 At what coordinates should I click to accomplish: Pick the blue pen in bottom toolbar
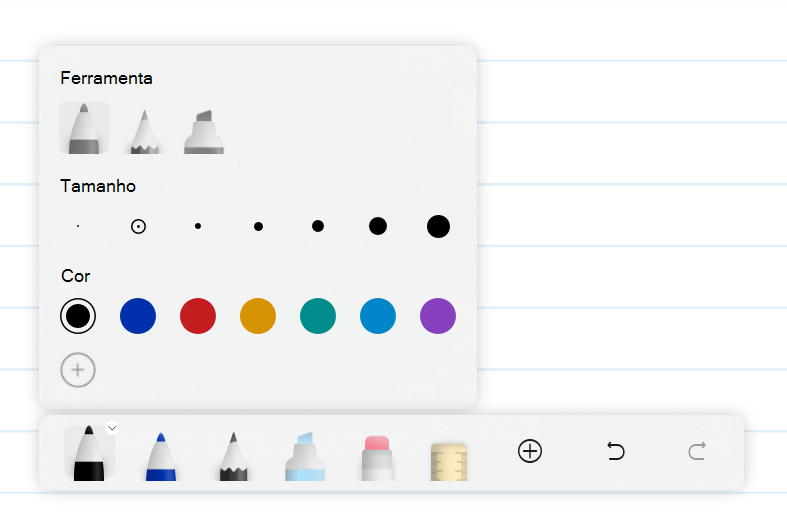pos(161,456)
